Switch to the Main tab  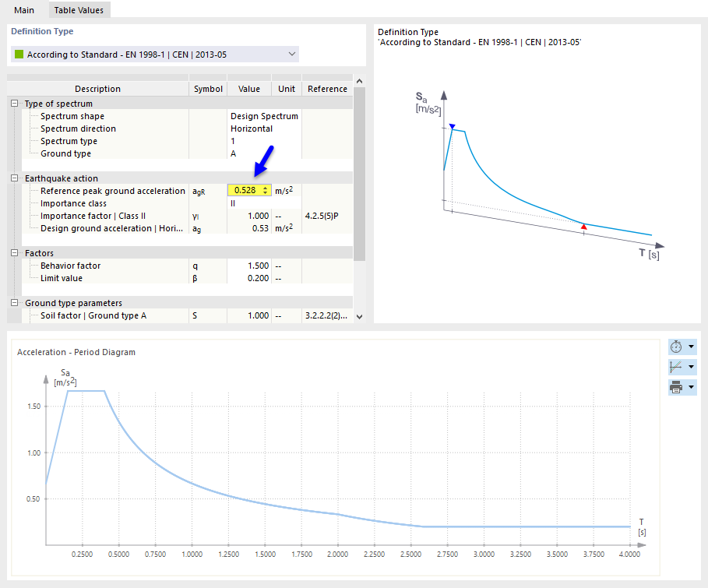tap(23, 10)
